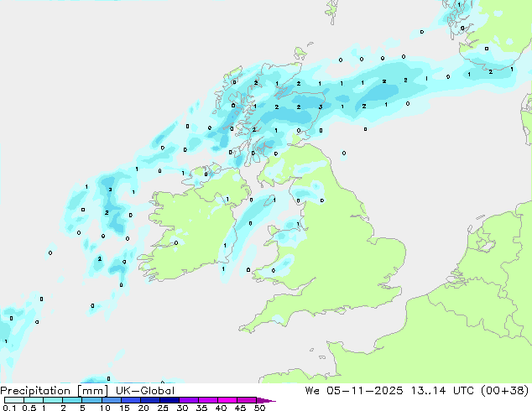Click the 'We 05-11-2025' date text
Screen dimensions: 532x411
354,391
